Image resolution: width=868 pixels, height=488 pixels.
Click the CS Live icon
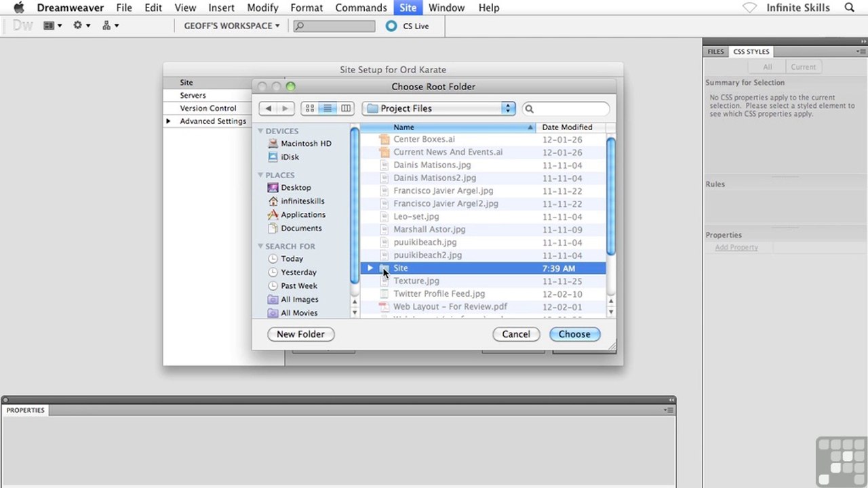pos(391,26)
